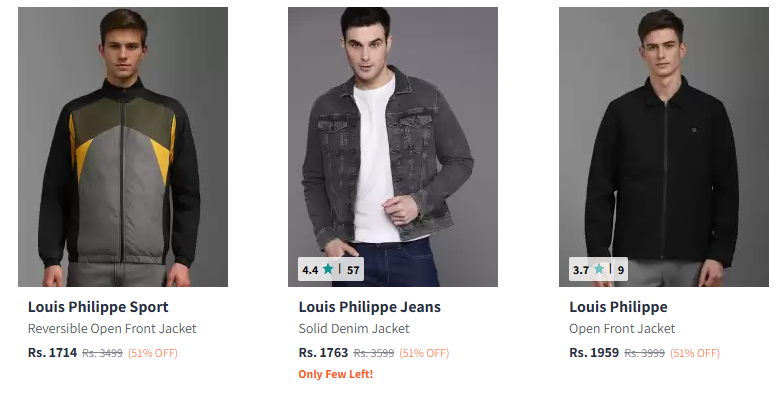Click 51% OFF on the denim jacket
This screenshot has height=407, width=782.
click(424, 353)
